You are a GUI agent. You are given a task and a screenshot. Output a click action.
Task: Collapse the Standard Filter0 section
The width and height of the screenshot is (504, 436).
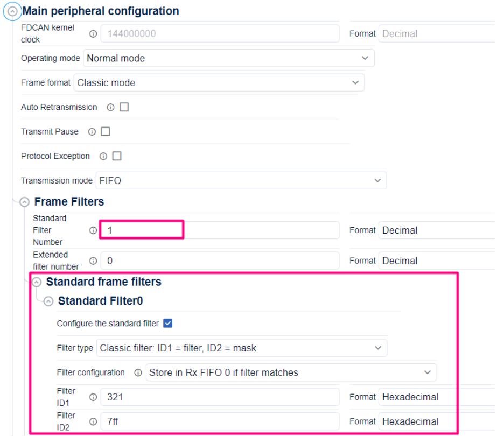[x=48, y=301]
